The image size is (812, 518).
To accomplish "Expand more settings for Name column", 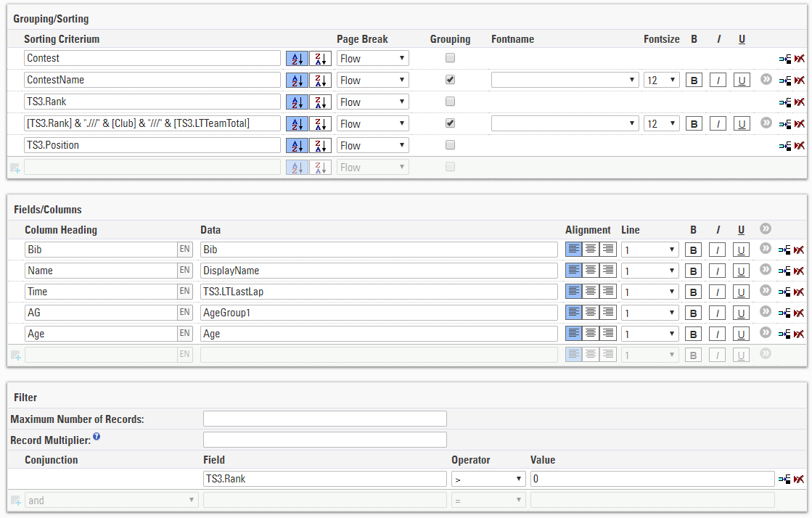I will [765, 270].
